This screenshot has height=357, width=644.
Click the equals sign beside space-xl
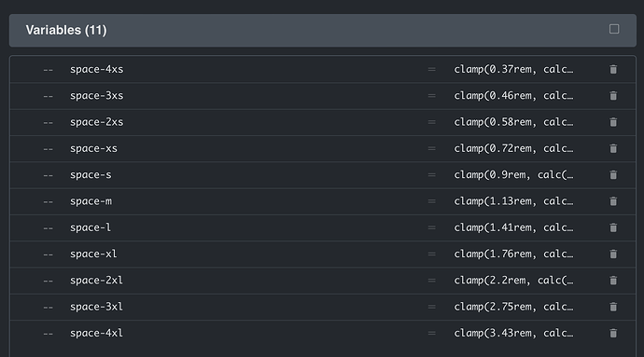coord(431,254)
